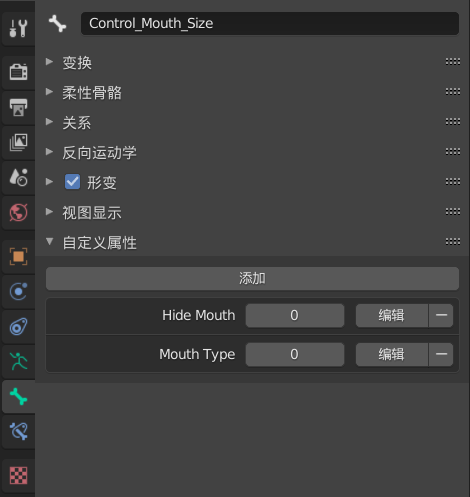Open the Texture properties tab
The image size is (470, 497).
point(18,475)
